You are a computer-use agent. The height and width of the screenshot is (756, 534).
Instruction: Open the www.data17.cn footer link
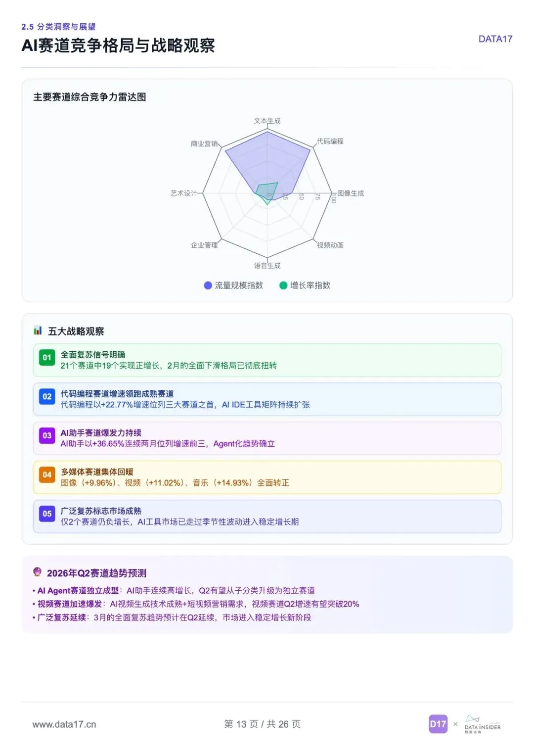pyautogui.click(x=64, y=725)
